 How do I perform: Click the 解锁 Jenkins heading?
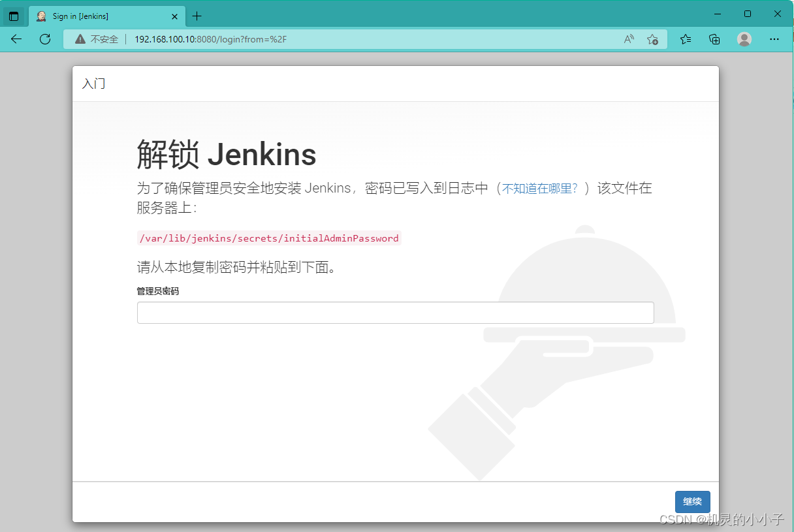(227, 155)
